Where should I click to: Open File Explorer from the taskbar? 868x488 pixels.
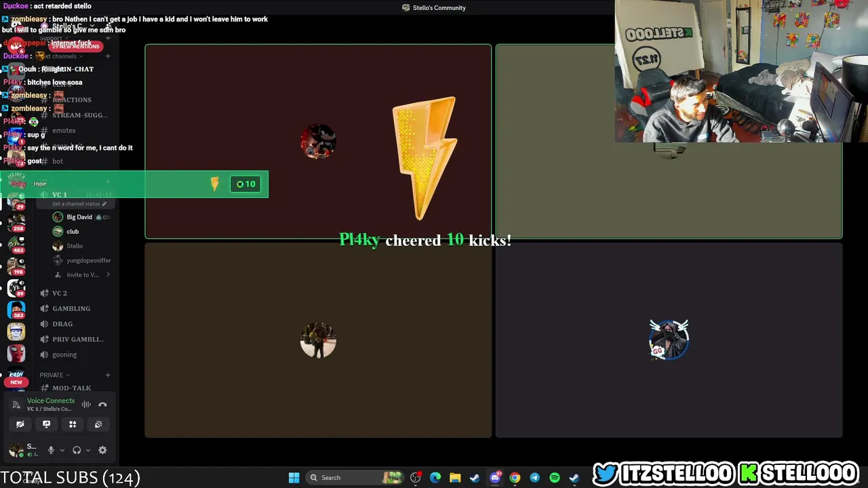455,478
